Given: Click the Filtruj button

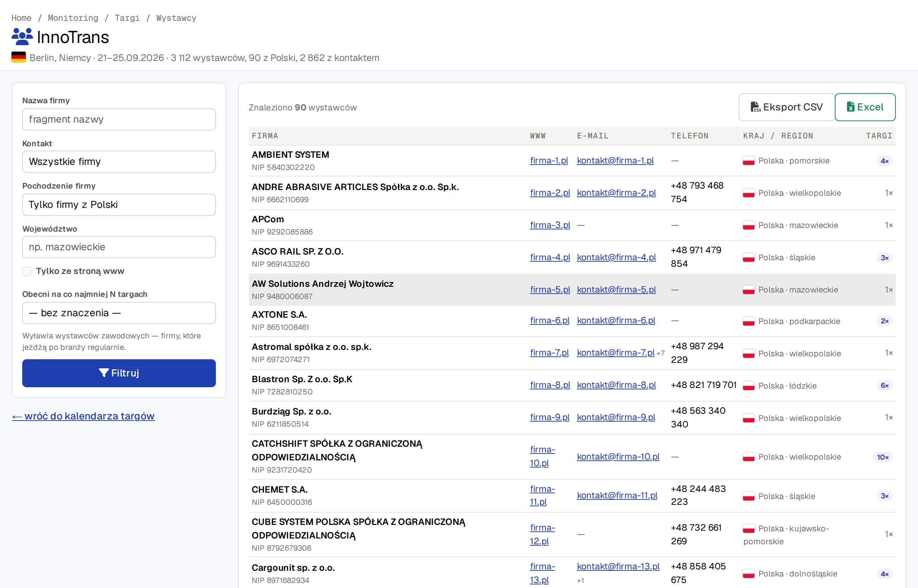Looking at the screenshot, I should coord(119,373).
